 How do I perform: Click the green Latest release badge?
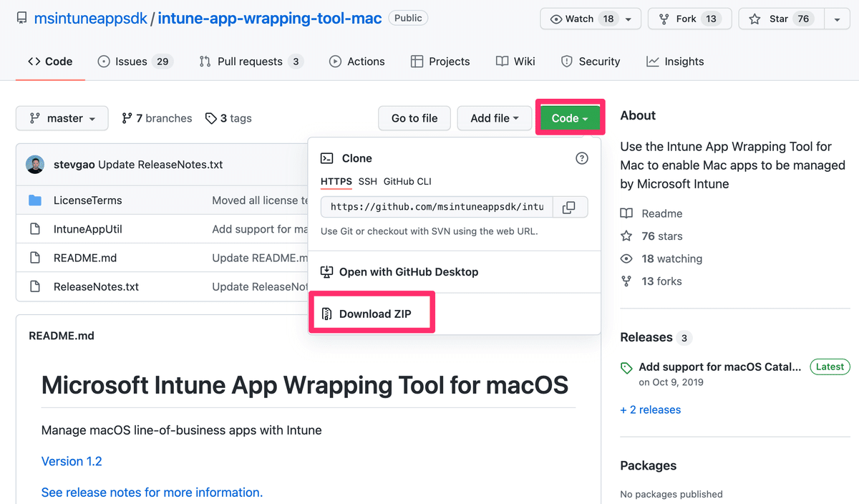tap(830, 367)
